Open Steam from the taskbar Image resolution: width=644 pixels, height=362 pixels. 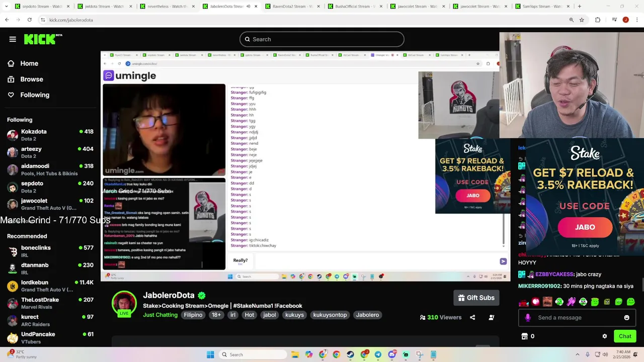(350, 354)
